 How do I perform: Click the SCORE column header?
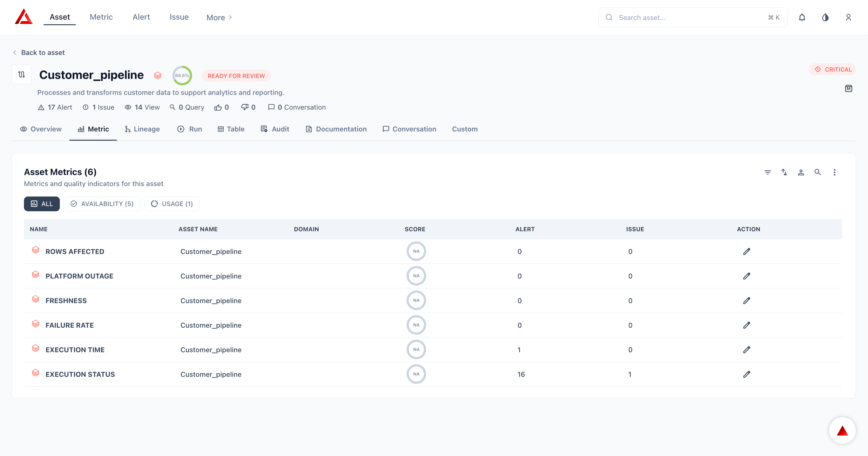pos(415,229)
